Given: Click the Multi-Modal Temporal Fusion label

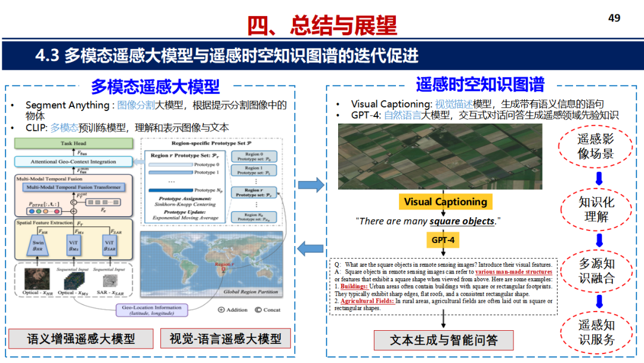Looking at the screenshot, I should (x=49, y=179).
